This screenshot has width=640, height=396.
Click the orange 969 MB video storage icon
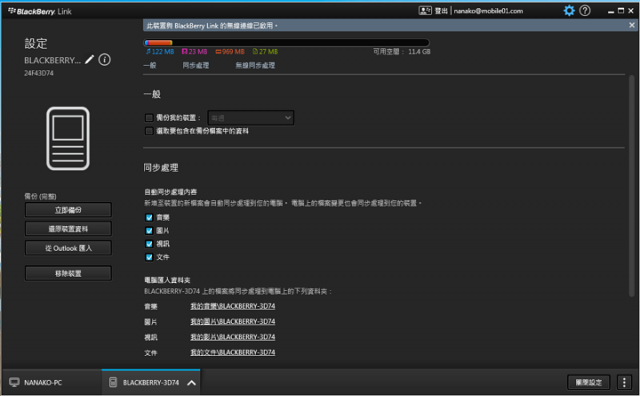tap(218, 51)
